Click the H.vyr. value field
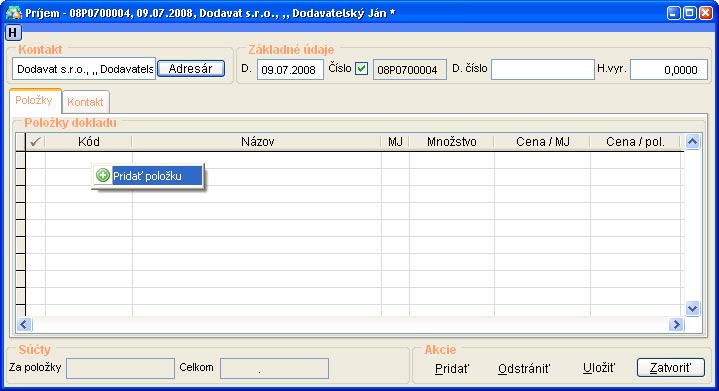 669,70
